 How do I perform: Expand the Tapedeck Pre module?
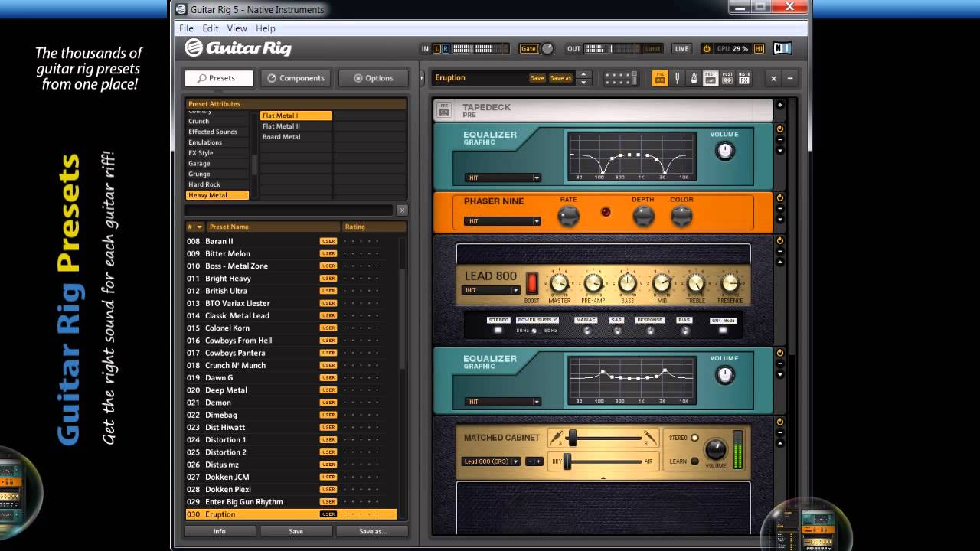(x=780, y=106)
